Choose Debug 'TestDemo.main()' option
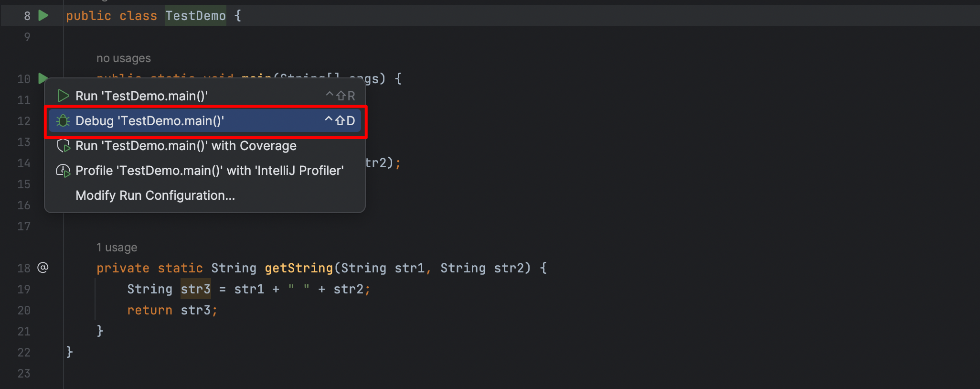 (x=149, y=121)
